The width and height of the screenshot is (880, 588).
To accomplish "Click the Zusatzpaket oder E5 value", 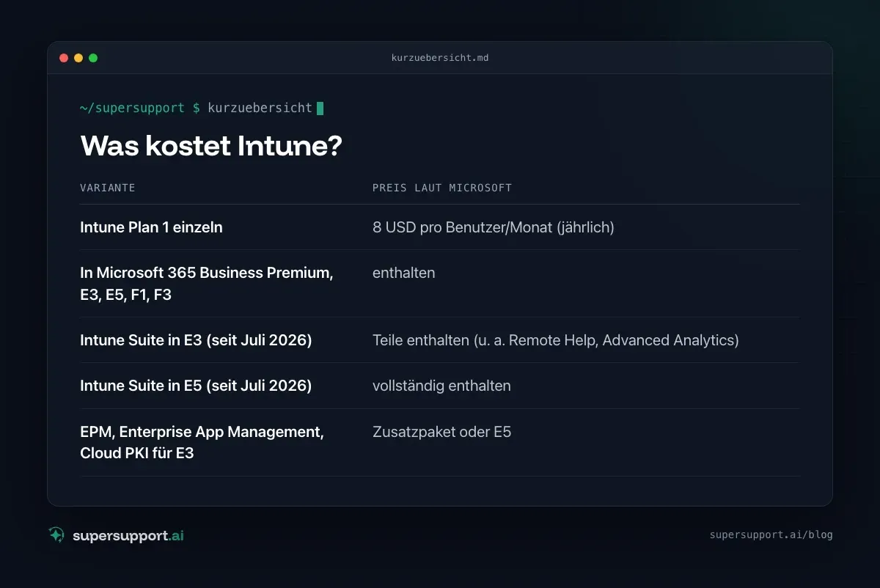I will pos(441,432).
